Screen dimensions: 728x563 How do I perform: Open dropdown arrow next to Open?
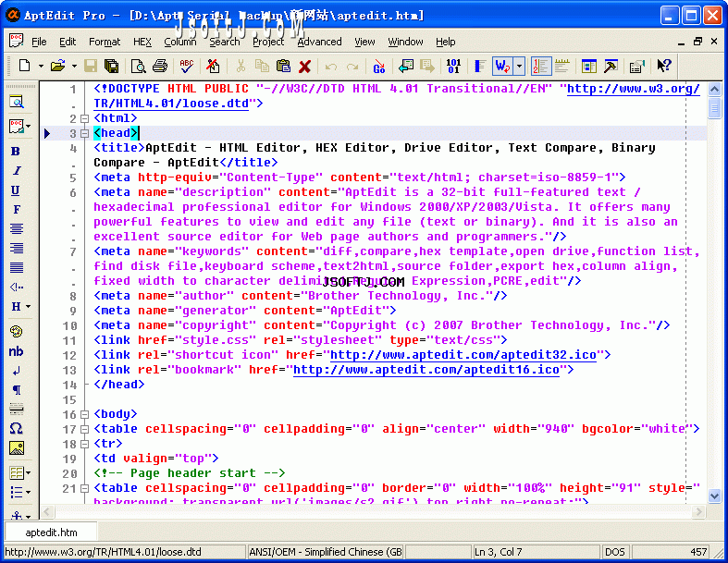(74, 66)
